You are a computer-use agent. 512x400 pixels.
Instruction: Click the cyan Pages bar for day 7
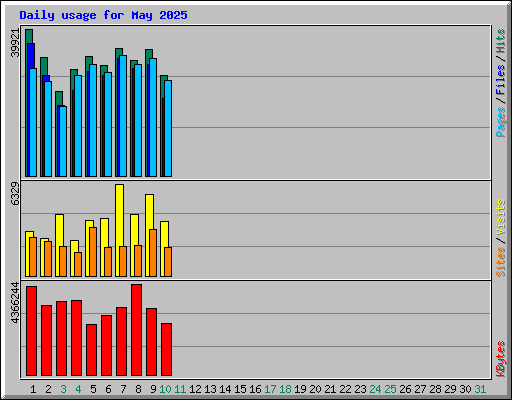click(x=123, y=116)
